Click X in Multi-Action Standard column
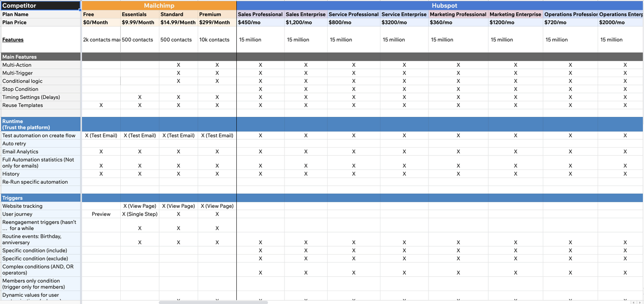Viewport: 644px width, 304px height. click(179, 65)
